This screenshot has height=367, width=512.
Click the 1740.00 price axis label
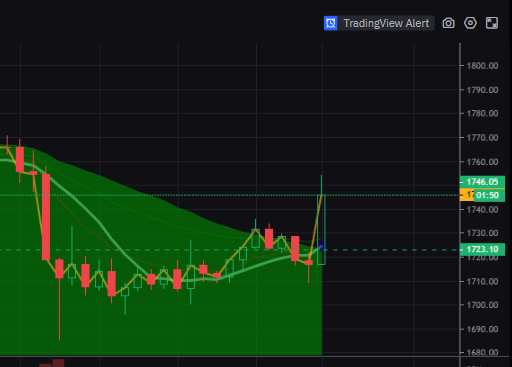[x=482, y=210]
